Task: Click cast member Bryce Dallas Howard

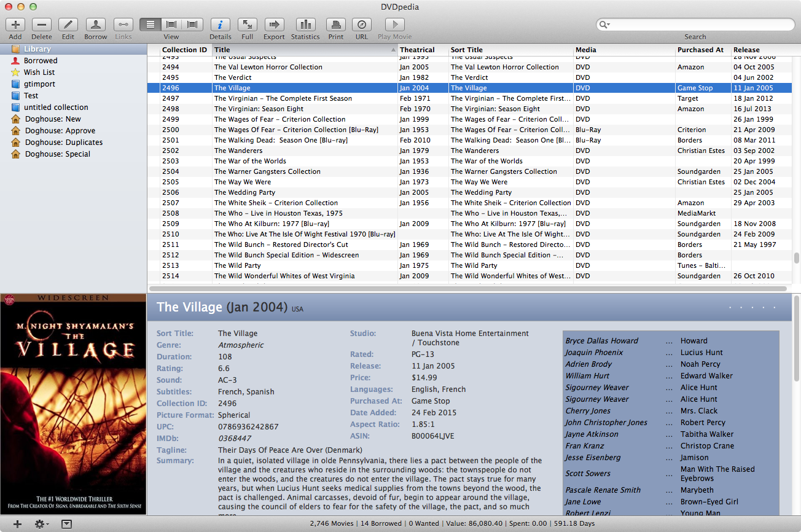Action: click(x=601, y=341)
